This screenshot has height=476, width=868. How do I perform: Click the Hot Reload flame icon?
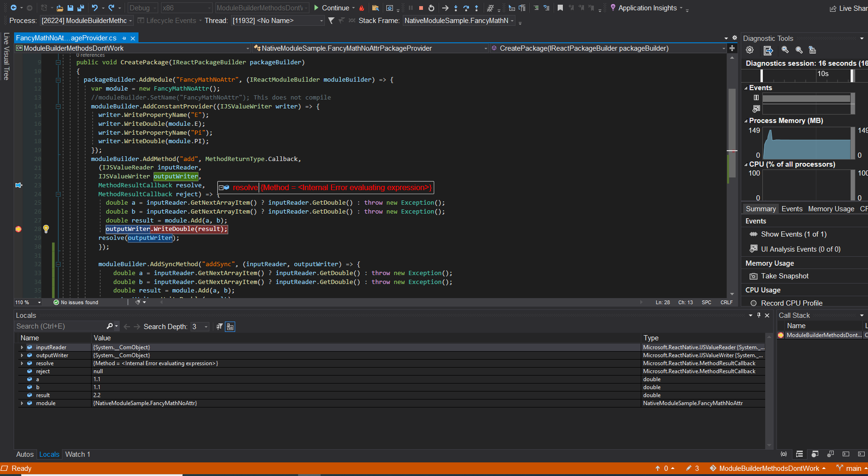click(x=362, y=8)
